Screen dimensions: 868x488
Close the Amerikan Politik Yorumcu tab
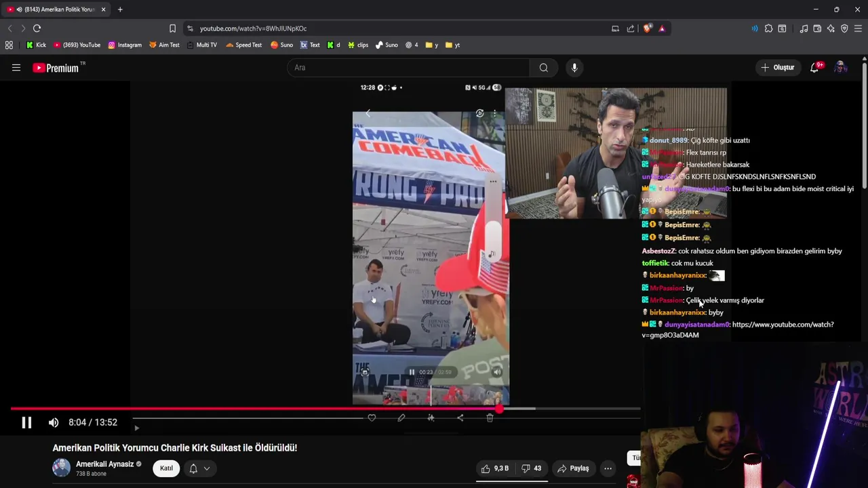click(103, 9)
